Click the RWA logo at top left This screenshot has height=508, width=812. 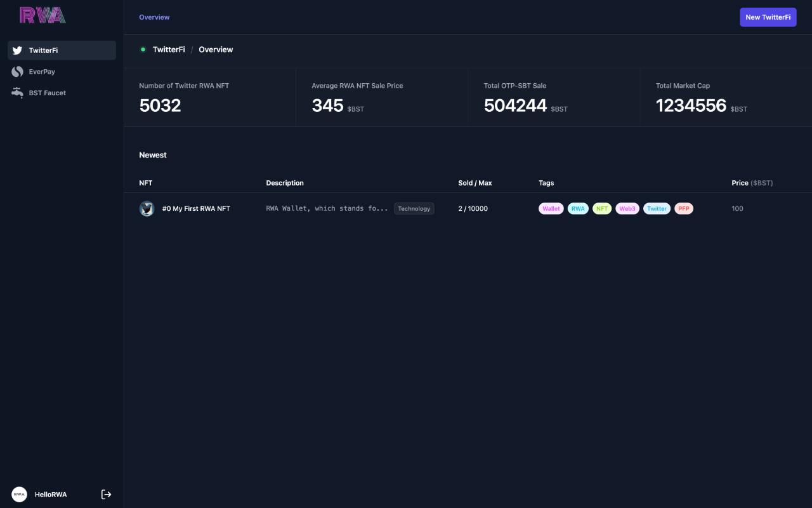[42, 15]
